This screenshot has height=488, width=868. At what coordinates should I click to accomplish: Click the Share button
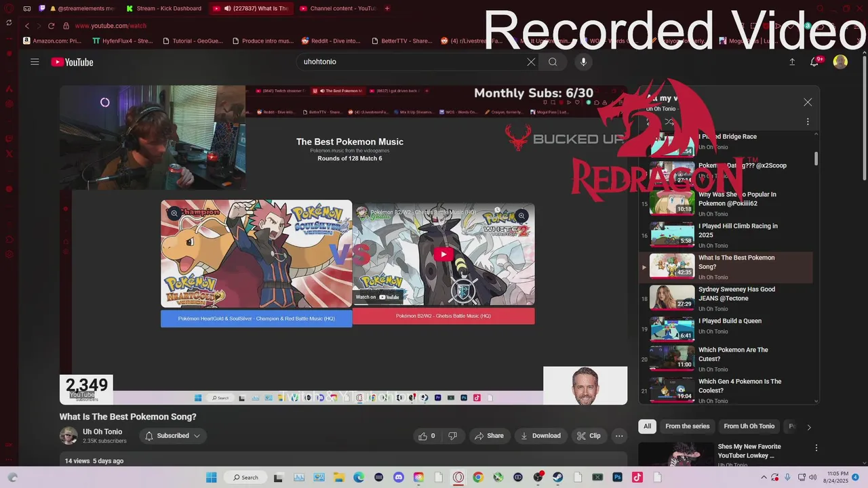[489, 436]
